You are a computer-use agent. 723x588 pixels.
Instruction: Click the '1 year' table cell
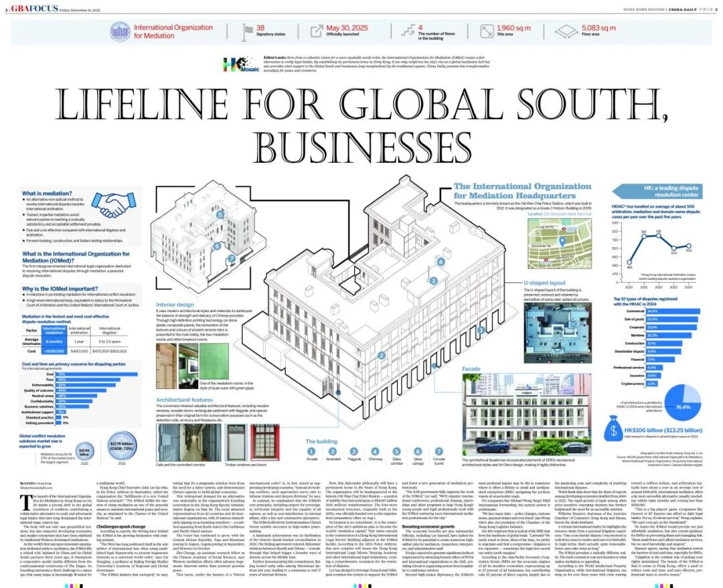tap(79, 342)
